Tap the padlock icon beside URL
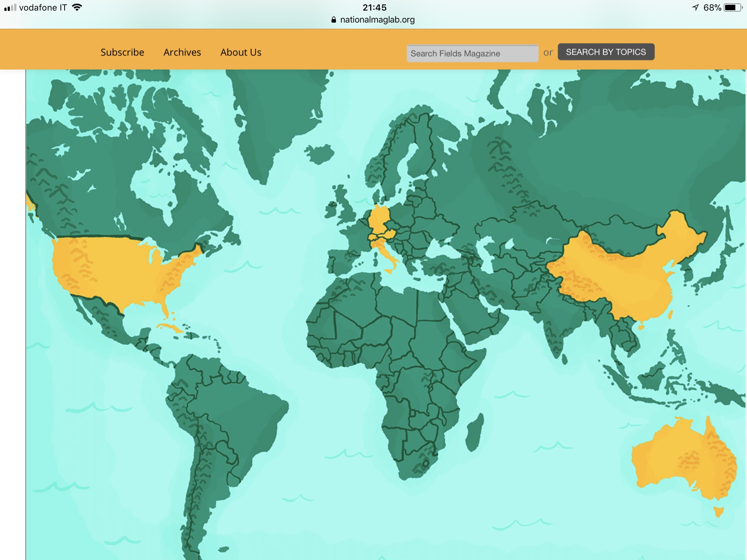This screenshot has height=560, width=747. 333,20
